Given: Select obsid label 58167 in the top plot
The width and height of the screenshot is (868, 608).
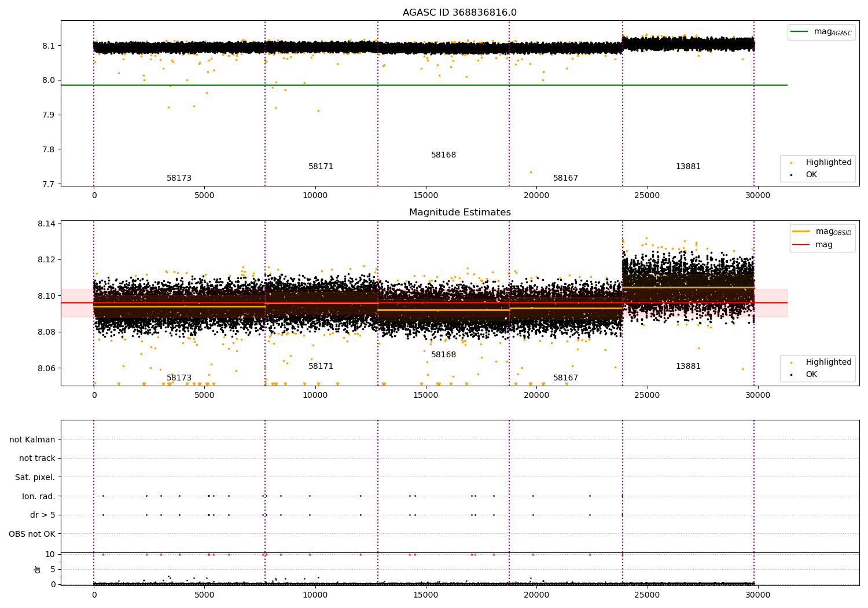Looking at the screenshot, I should (x=565, y=178).
